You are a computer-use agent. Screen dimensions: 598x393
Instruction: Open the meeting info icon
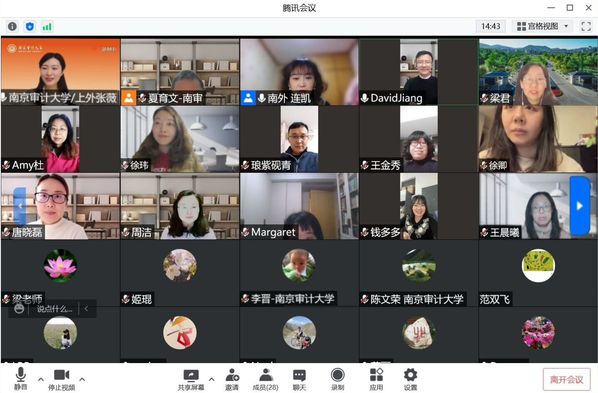tap(13, 26)
